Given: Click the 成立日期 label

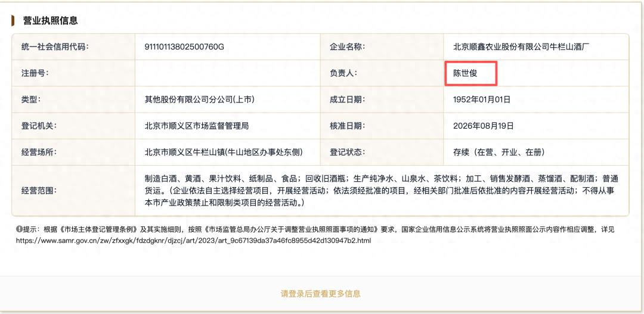Looking at the screenshot, I should click(348, 100).
